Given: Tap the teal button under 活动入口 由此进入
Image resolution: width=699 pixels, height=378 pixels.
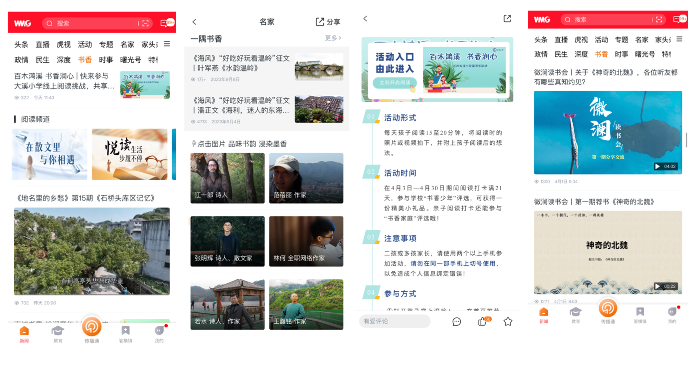Looking at the screenshot, I should (x=395, y=82).
